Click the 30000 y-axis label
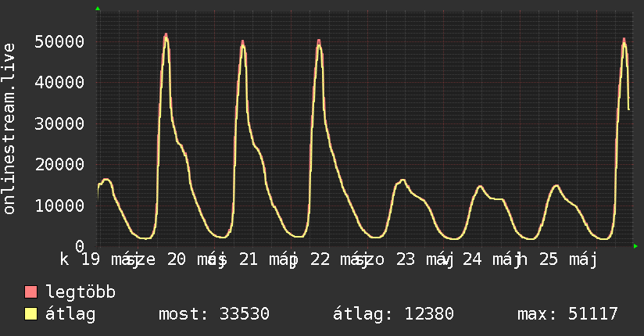The image size is (644, 336). pyautogui.click(x=59, y=123)
